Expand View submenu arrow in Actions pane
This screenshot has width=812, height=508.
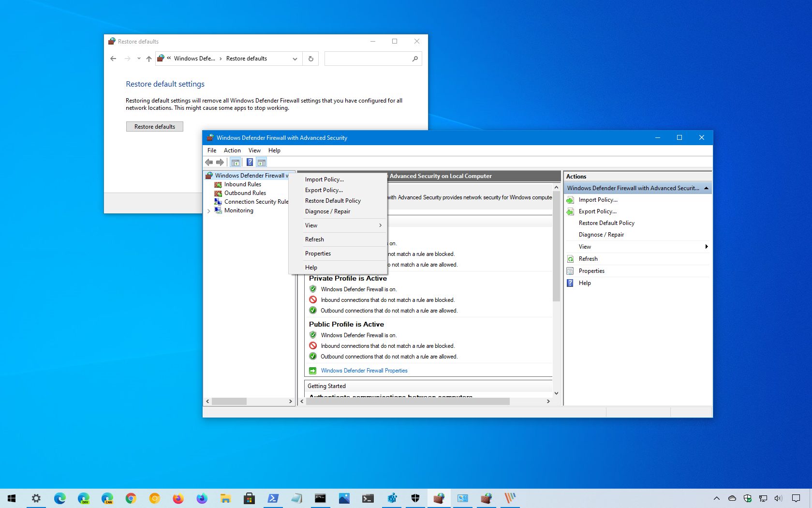(x=707, y=247)
